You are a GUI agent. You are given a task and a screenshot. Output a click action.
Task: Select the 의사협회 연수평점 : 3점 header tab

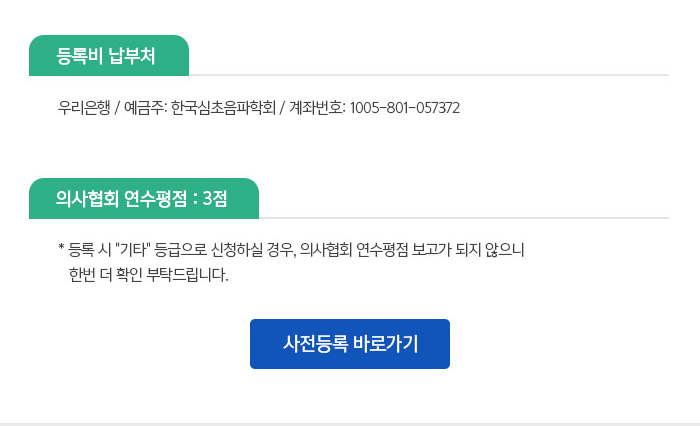click(x=144, y=198)
